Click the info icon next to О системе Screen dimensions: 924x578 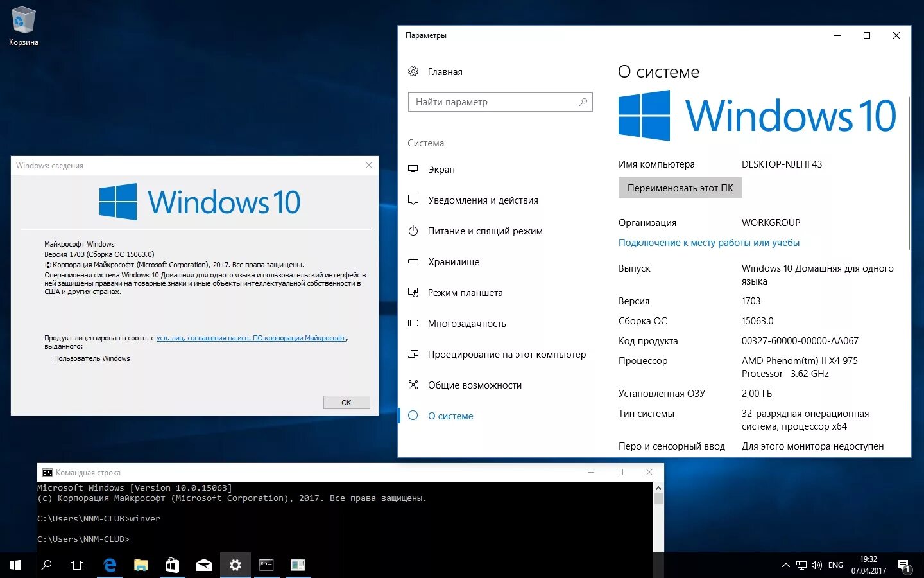(413, 416)
